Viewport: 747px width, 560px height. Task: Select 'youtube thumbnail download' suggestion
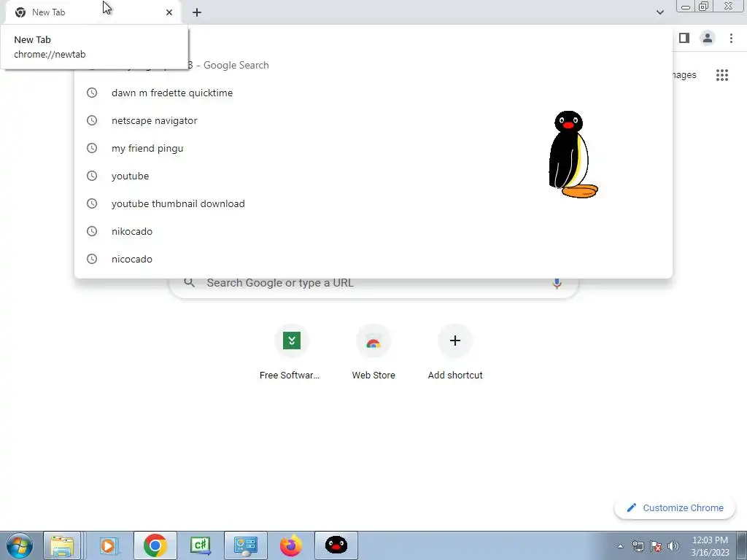pos(373,203)
